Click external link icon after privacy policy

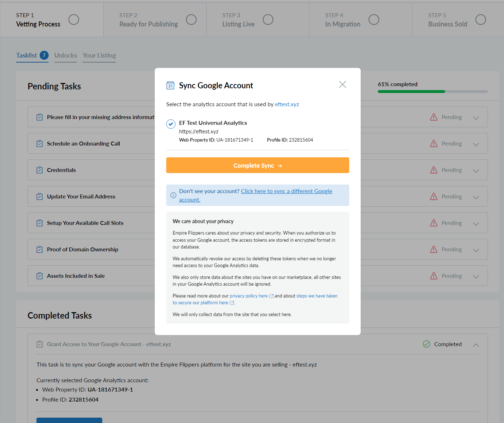(x=271, y=296)
